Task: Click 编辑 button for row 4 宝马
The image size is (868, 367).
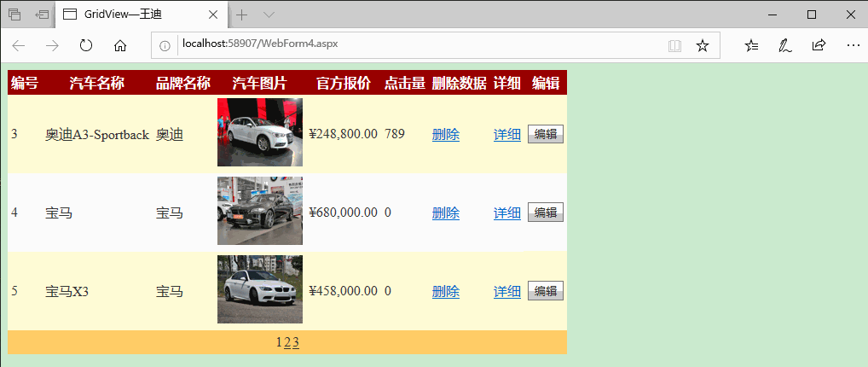Action: tap(545, 213)
